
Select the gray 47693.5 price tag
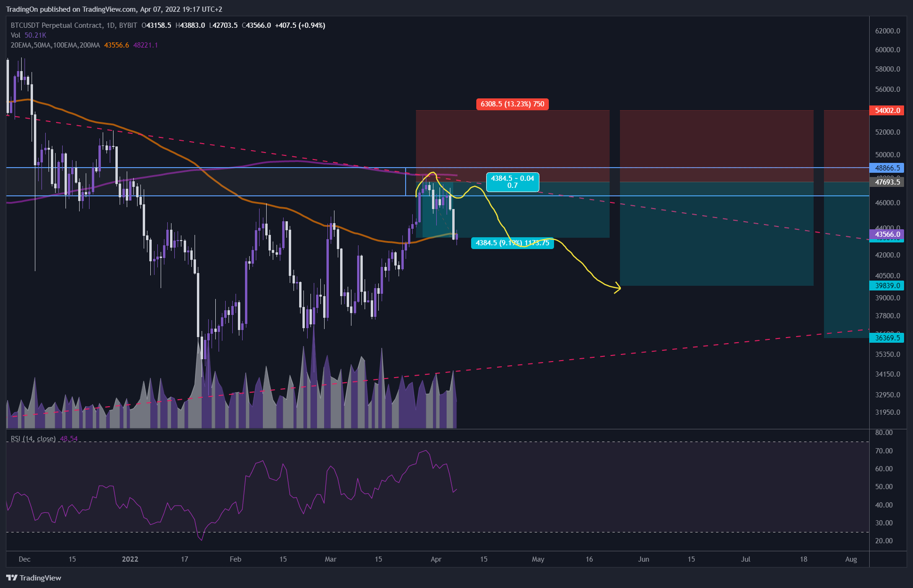click(887, 182)
